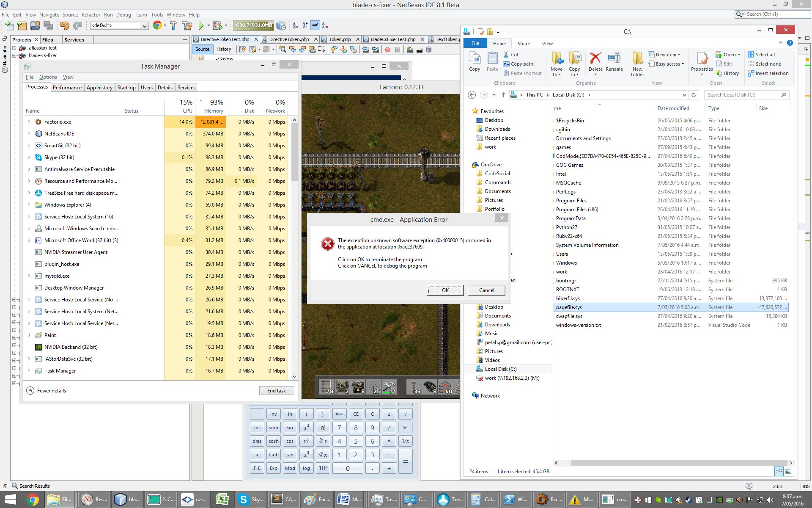Image resolution: width=812 pixels, height=508 pixels.
Task: Click the Open Project icon in NetBeans
Action: [x=35, y=26]
